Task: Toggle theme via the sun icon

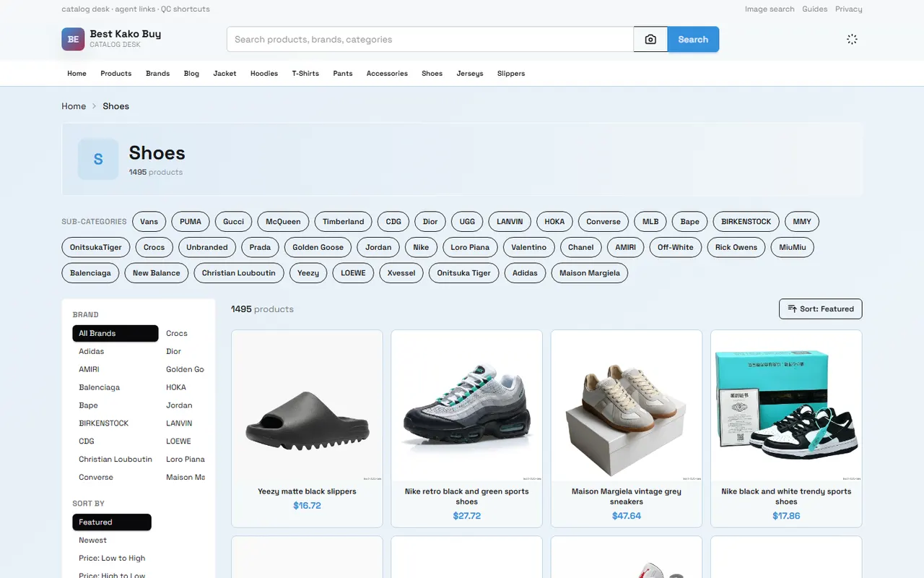Action: click(852, 39)
